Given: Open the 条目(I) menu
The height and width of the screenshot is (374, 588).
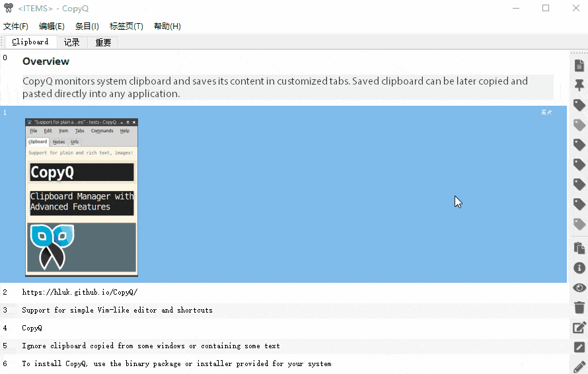Looking at the screenshot, I should (x=87, y=26).
